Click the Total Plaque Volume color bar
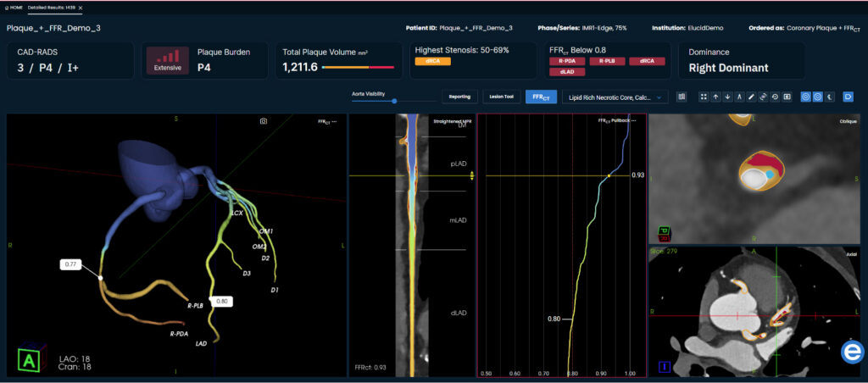 tap(358, 67)
